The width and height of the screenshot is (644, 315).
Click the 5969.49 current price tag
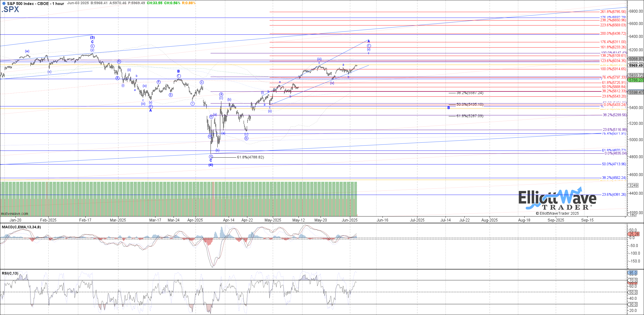tap(635, 65)
